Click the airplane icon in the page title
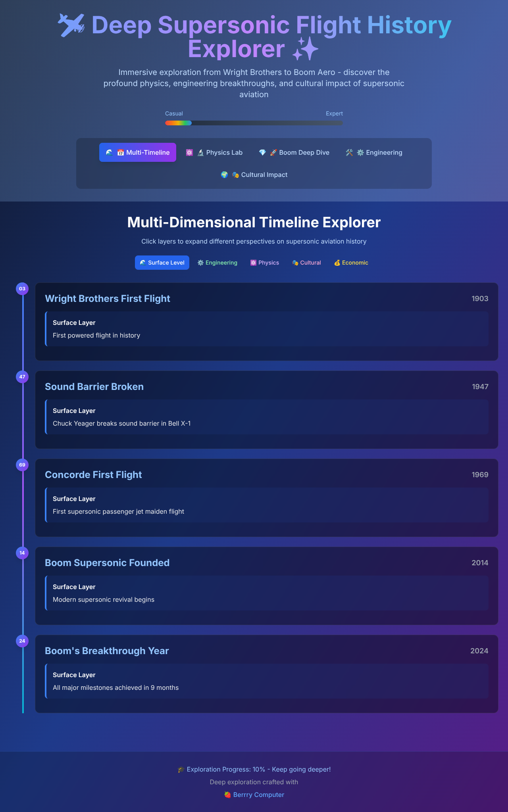 tap(71, 25)
